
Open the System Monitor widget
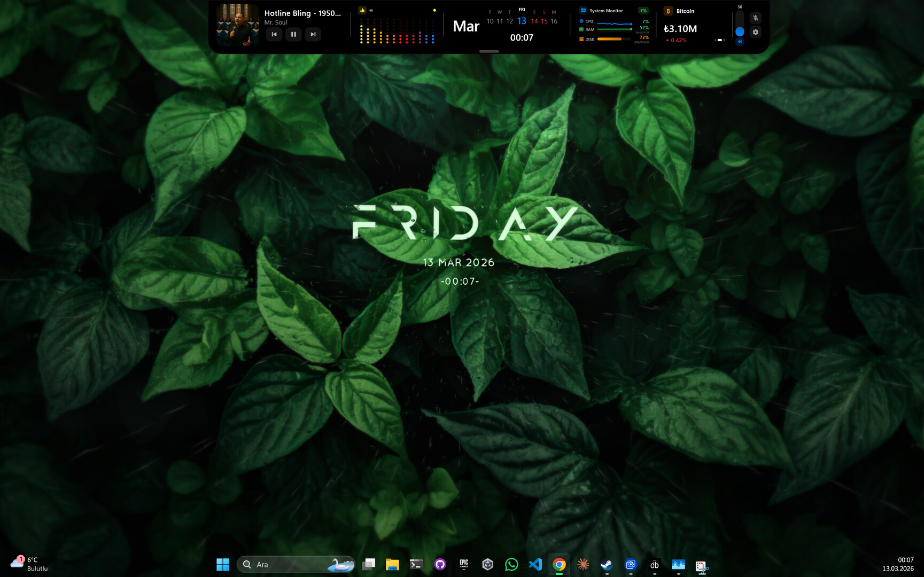606,11
